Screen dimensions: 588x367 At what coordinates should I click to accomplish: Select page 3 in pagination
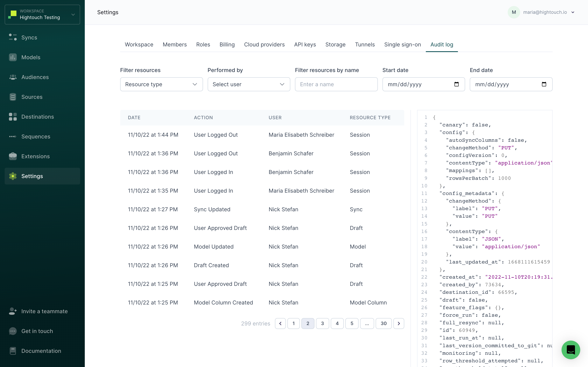[323, 324]
